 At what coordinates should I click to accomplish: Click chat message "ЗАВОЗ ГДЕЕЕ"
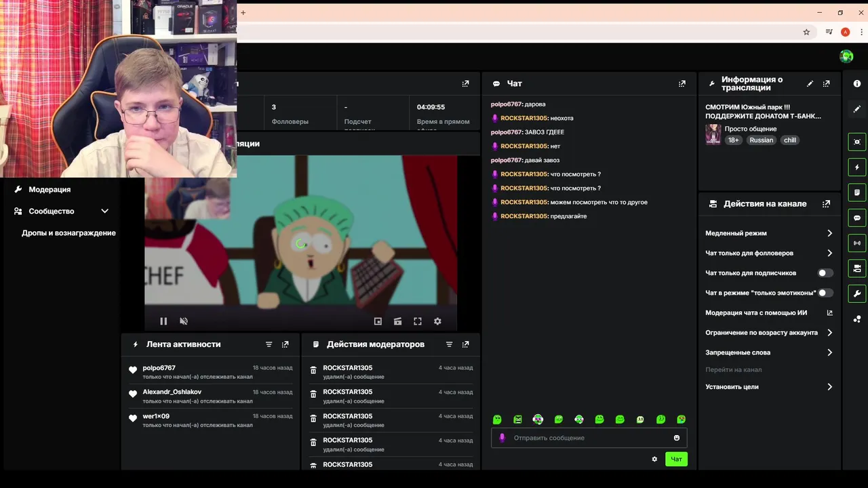[x=545, y=132]
